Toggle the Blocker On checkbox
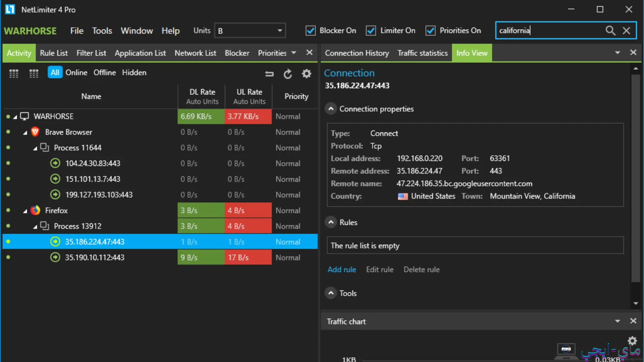The height and width of the screenshot is (362, 644). [311, 31]
